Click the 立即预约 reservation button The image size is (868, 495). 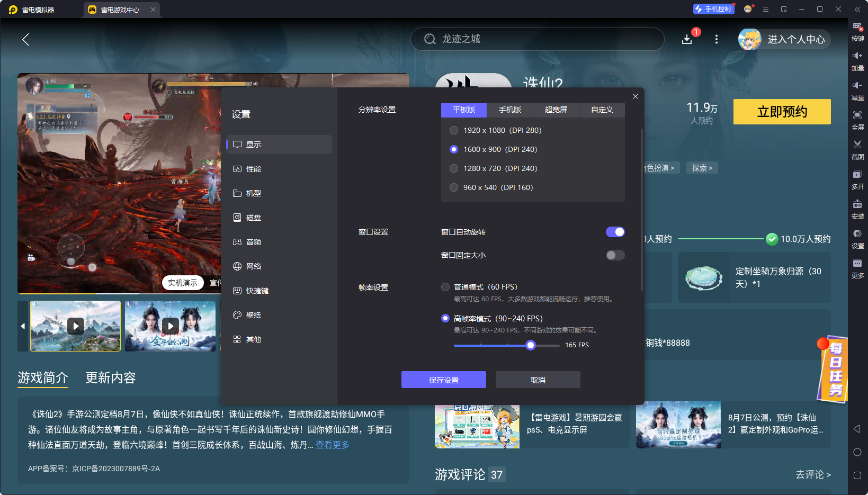coord(782,112)
